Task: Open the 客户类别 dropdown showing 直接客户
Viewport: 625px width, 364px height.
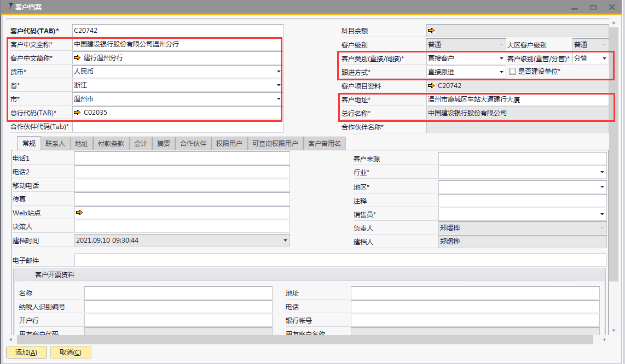Action: pyautogui.click(x=501, y=58)
